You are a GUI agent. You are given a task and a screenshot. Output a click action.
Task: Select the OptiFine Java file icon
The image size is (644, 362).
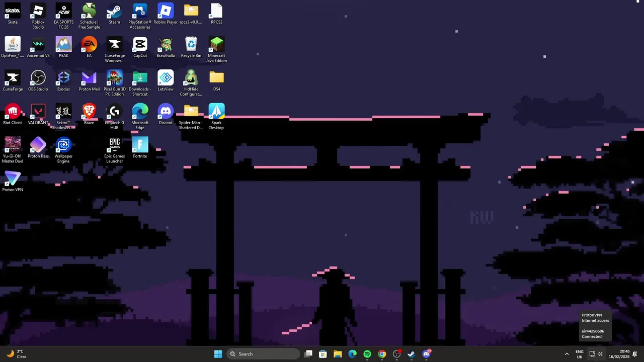click(x=13, y=47)
